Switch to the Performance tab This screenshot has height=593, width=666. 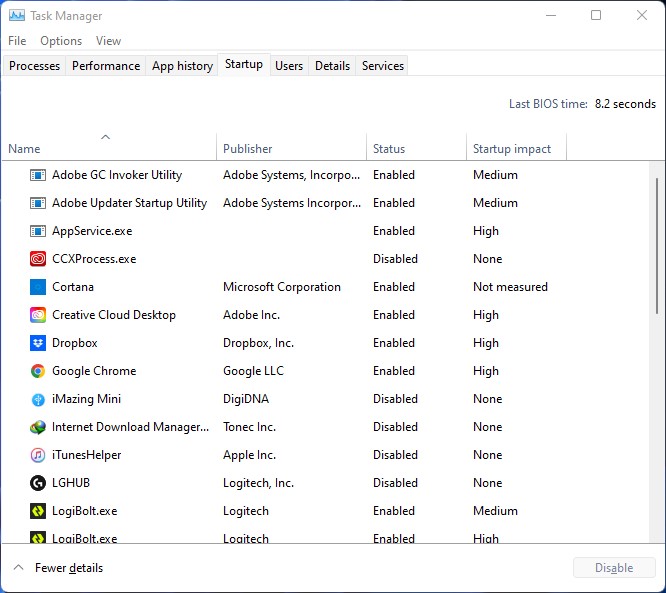[x=106, y=66]
